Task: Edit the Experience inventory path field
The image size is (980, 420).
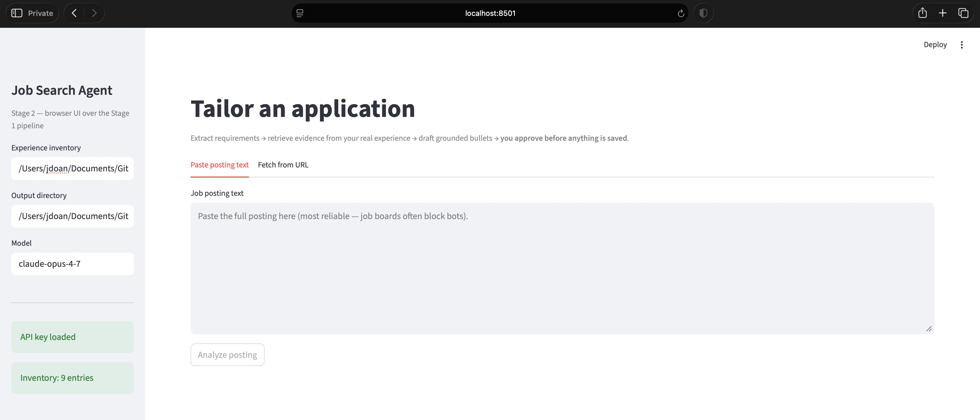Action: point(73,168)
